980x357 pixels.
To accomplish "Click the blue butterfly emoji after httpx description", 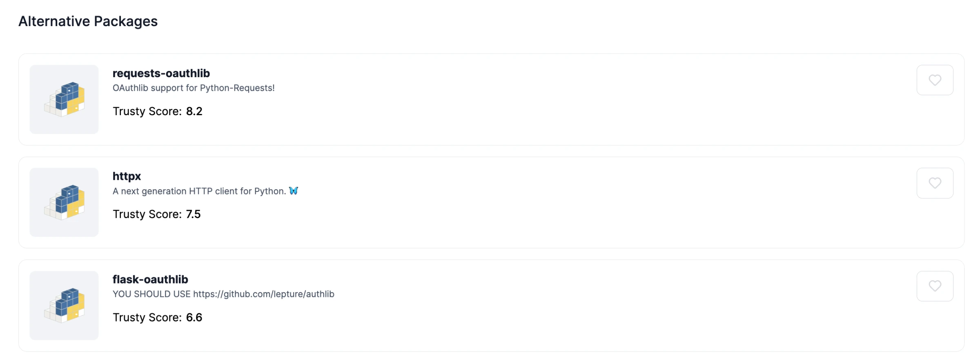I will pos(294,191).
